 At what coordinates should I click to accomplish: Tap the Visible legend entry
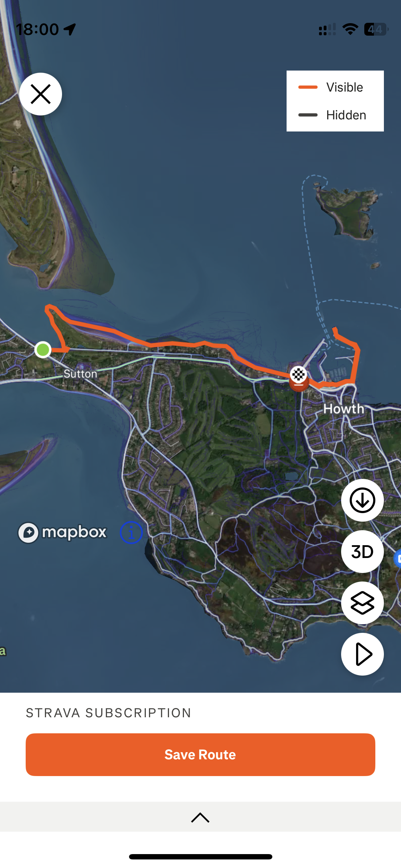[331, 87]
